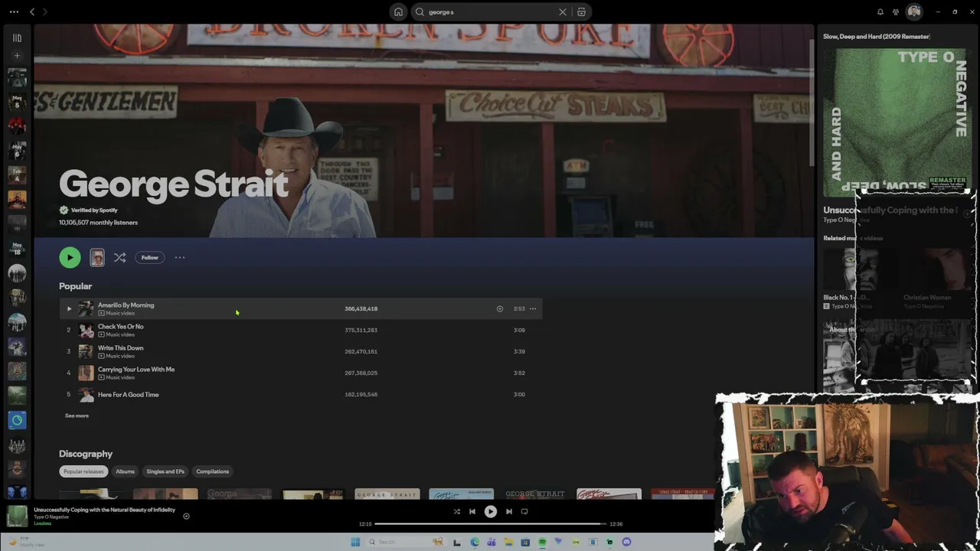Image resolution: width=980 pixels, height=551 pixels.
Task: Open Type O Negative artist link in player bar
Action: [x=51, y=517]
